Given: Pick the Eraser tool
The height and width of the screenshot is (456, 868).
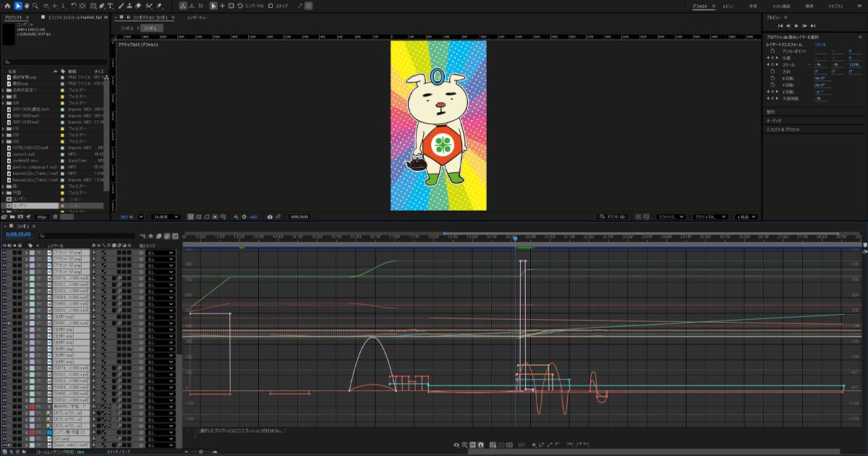Looking at the screenshot, I should pyautogui.click(x=140, y=6).
